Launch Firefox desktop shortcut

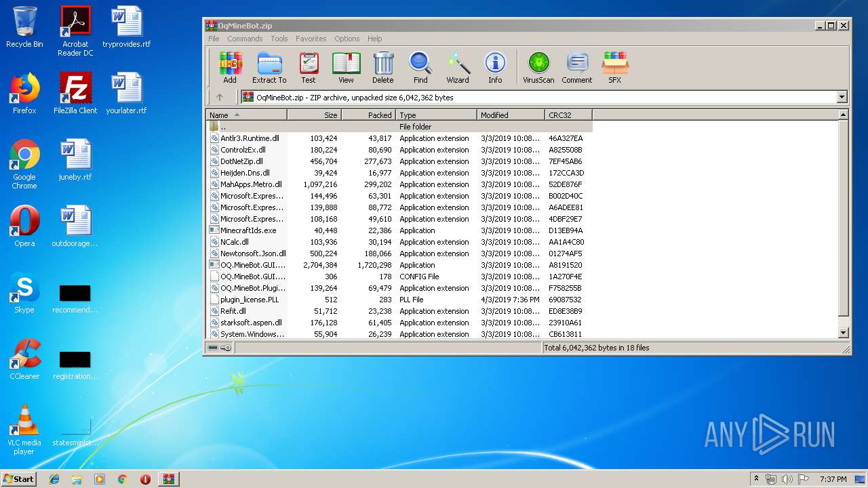coord(24,94)
